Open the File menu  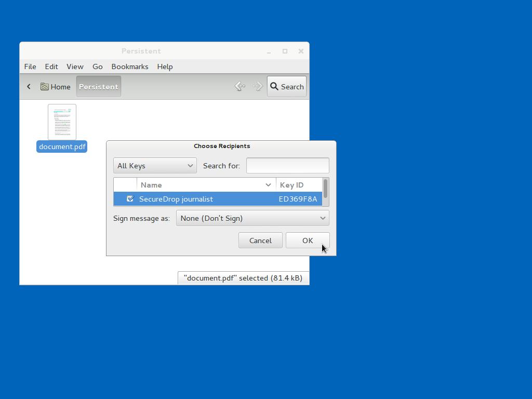30,66
